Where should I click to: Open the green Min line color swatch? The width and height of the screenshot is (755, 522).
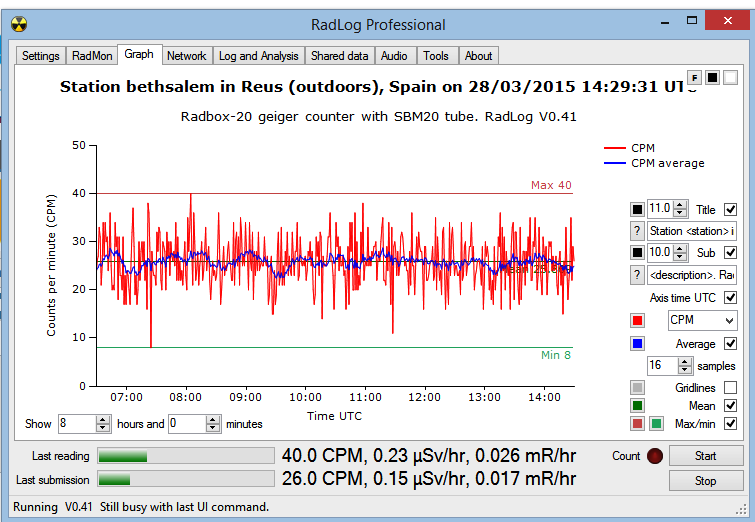(x=656, y=424)
